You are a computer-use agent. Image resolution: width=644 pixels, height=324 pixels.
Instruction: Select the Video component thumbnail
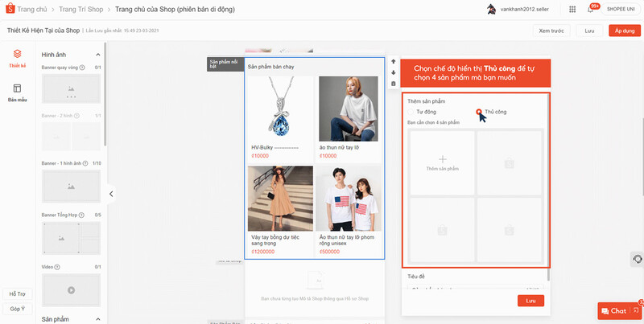click(x=70, y=289)
